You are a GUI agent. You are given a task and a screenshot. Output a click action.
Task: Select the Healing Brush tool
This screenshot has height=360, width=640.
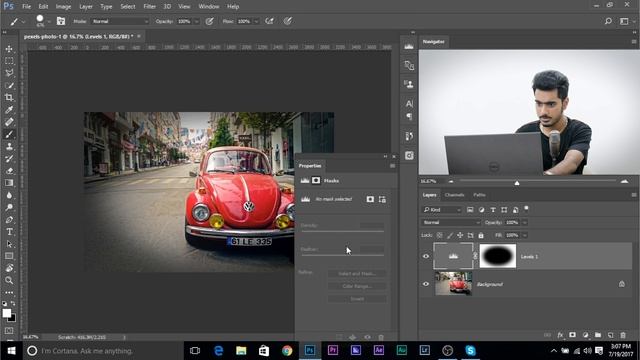(x=9, y=122)
